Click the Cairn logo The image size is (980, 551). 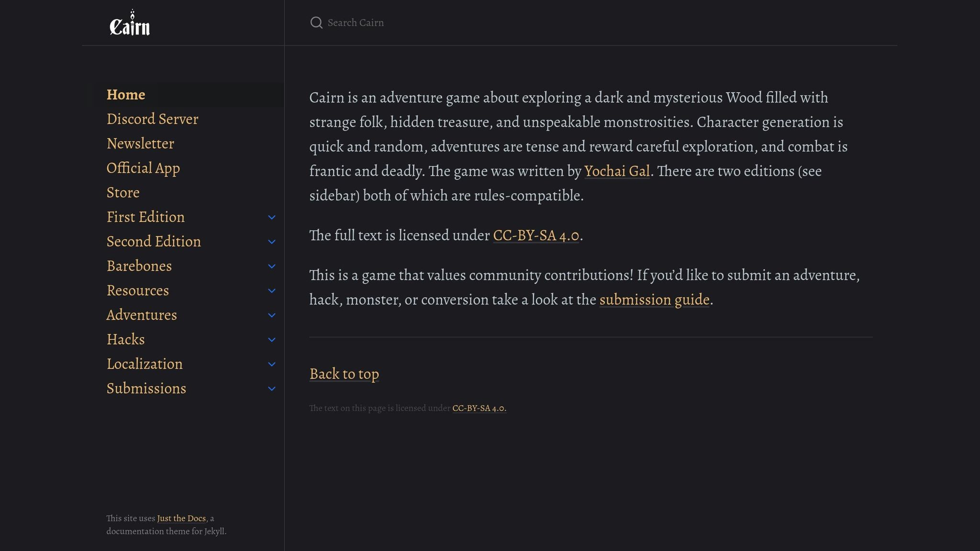(130, 23)
